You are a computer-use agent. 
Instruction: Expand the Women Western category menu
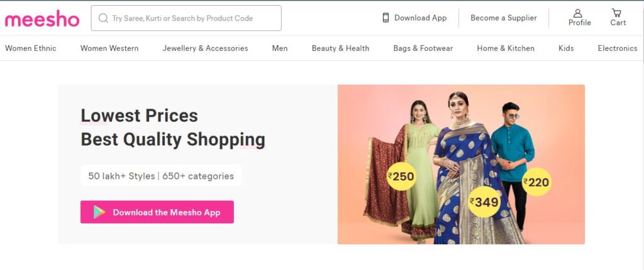109,48
